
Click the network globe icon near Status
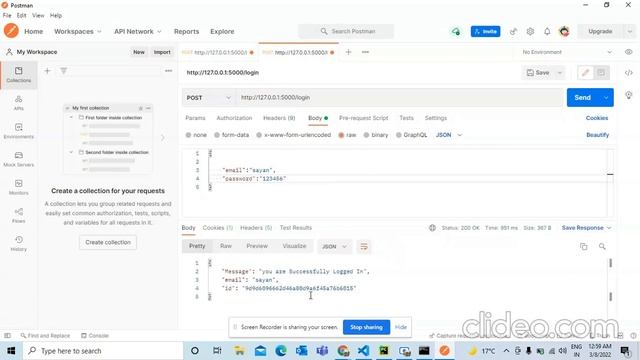tap(432, 228)
